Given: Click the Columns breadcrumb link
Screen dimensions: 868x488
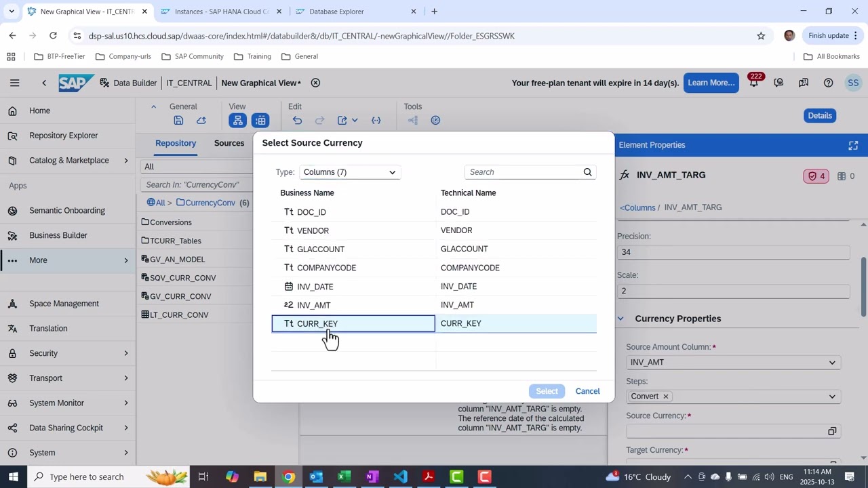Looking at the screenshot, I should (x=637, y=207).
